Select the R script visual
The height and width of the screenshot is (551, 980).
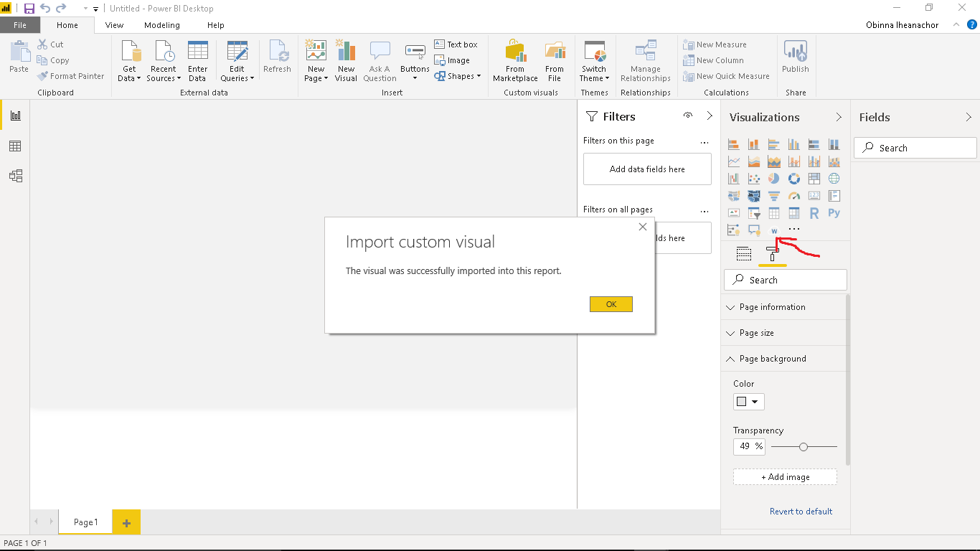click(x=814, y=213)
